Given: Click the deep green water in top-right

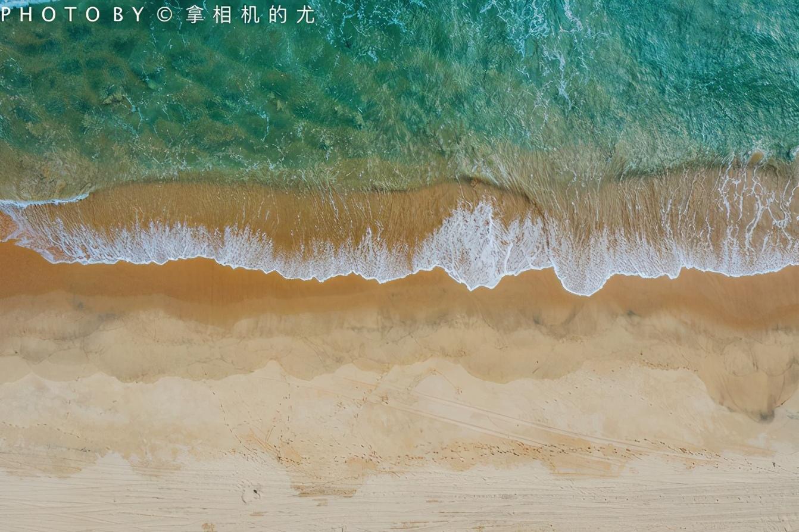Looking at the screenshot, I should pos(714,60).
